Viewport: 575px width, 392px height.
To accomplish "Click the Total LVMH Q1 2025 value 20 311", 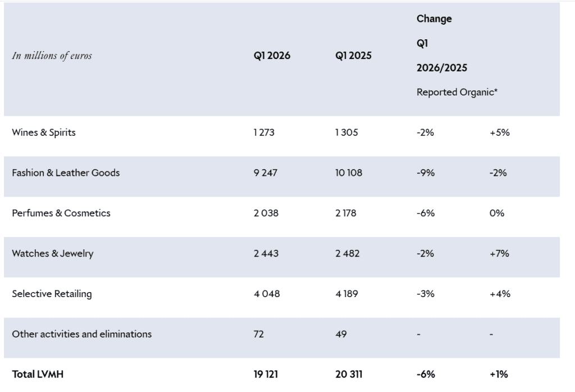I will pyautogui.click(x=349, y=374).
